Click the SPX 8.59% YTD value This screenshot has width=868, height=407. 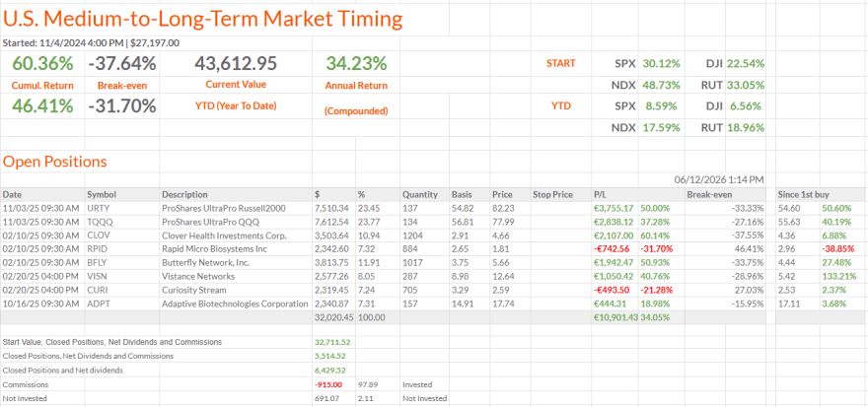664,106
